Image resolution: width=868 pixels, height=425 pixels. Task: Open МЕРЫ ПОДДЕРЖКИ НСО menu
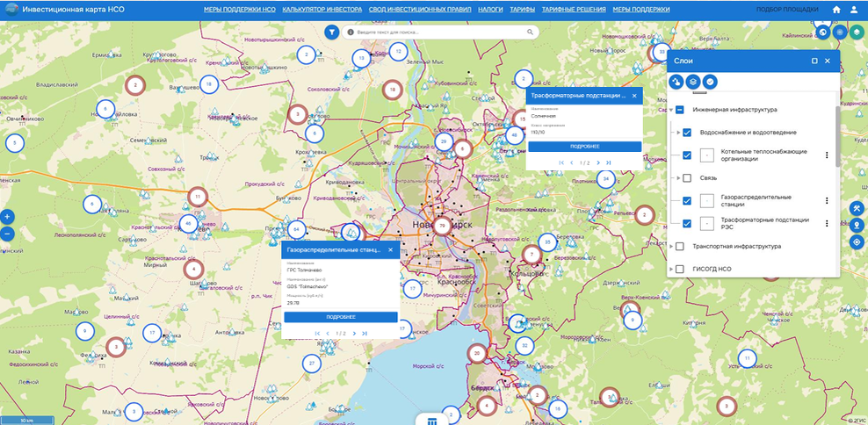click(240, 10)
